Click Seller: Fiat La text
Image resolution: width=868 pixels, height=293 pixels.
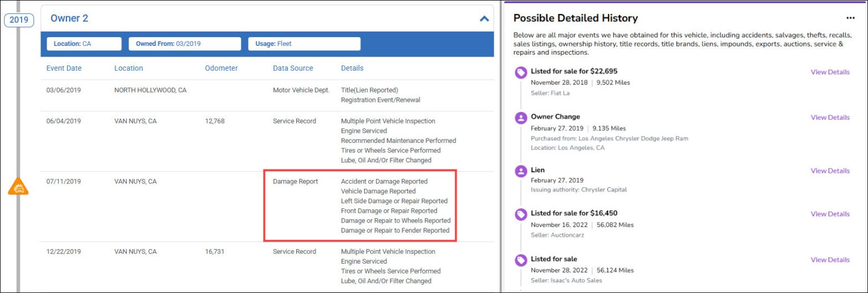550,93
